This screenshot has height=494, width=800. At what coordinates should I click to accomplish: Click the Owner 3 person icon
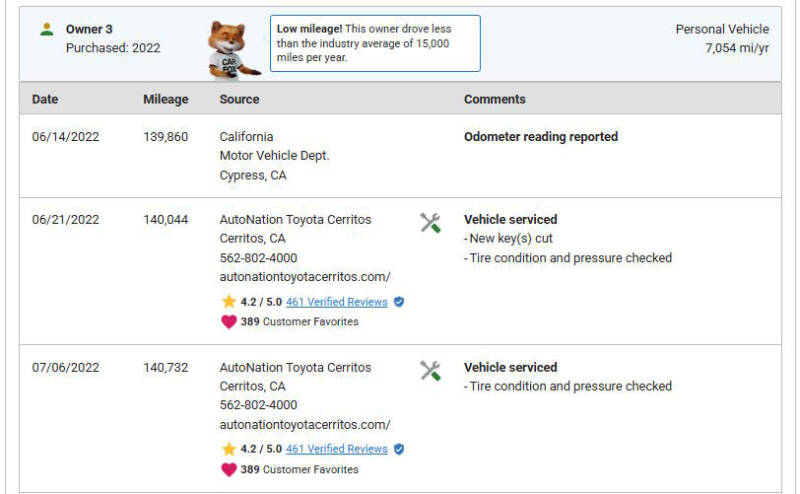46,29
